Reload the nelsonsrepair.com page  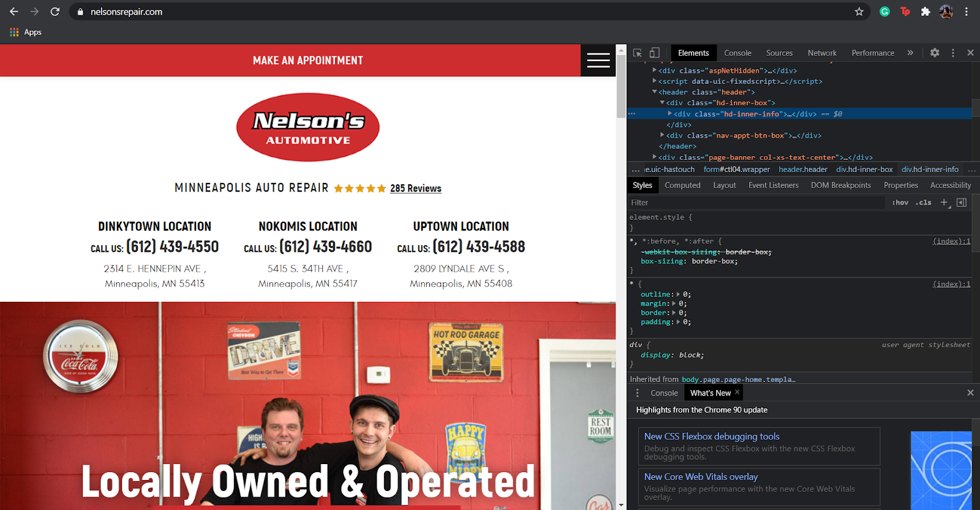pos(55,12)
